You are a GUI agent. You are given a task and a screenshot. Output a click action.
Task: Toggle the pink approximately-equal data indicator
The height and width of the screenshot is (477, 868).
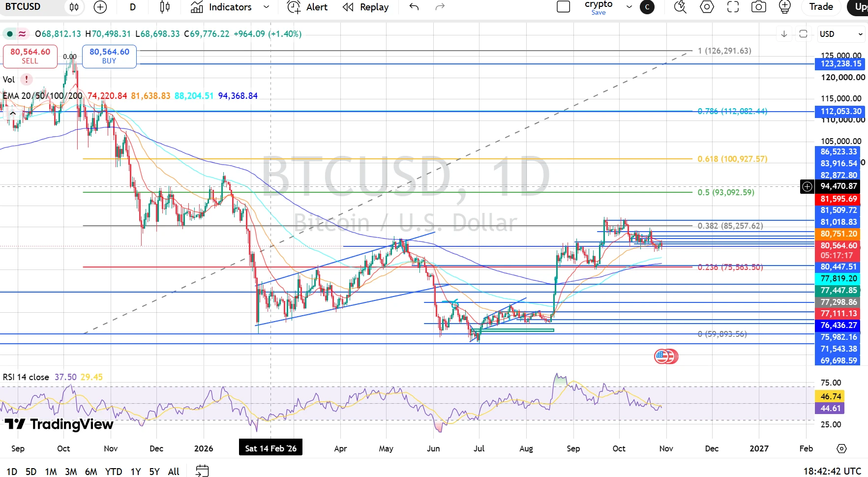click(x=22, y=34)
